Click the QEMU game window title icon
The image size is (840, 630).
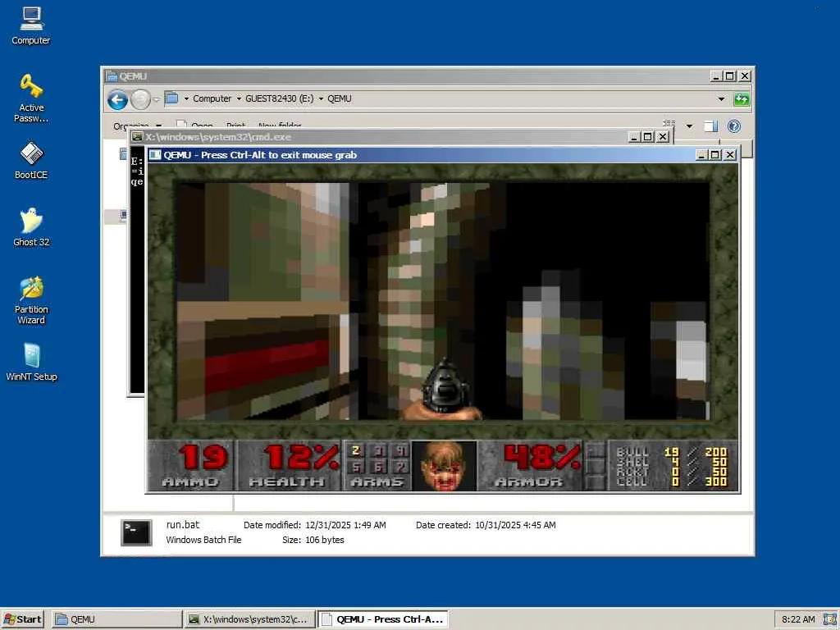pos(155,155)
